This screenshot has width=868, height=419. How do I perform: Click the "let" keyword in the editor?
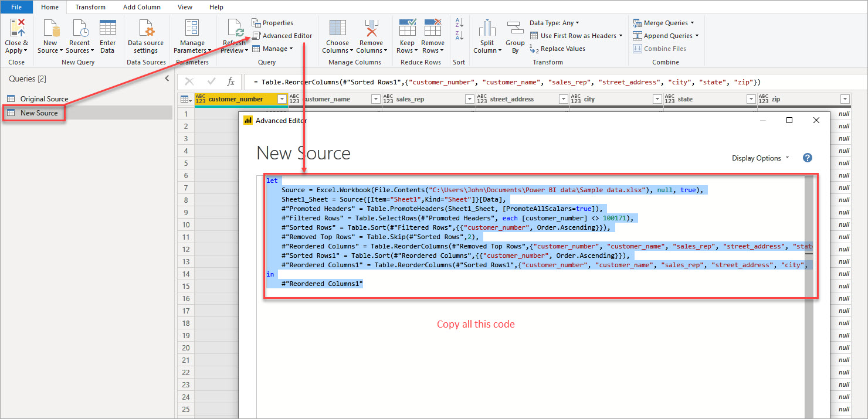tap(272, 180)
